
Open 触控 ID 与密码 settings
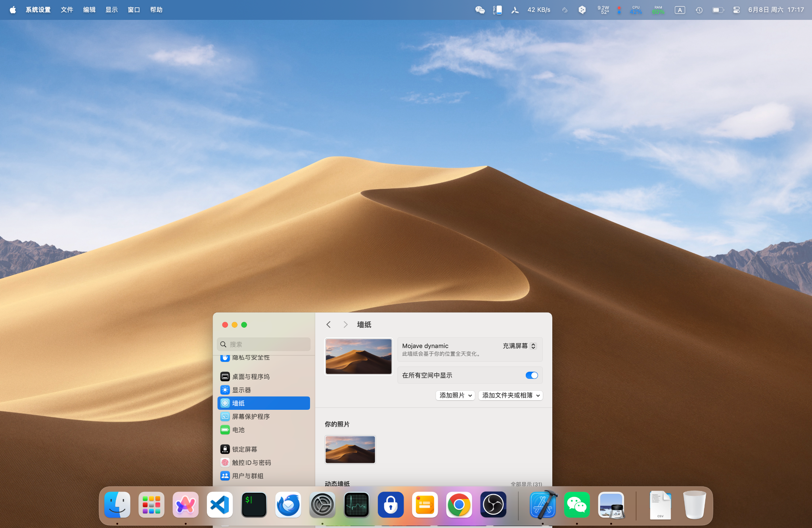pyautogui.click(x=251, y=463)
